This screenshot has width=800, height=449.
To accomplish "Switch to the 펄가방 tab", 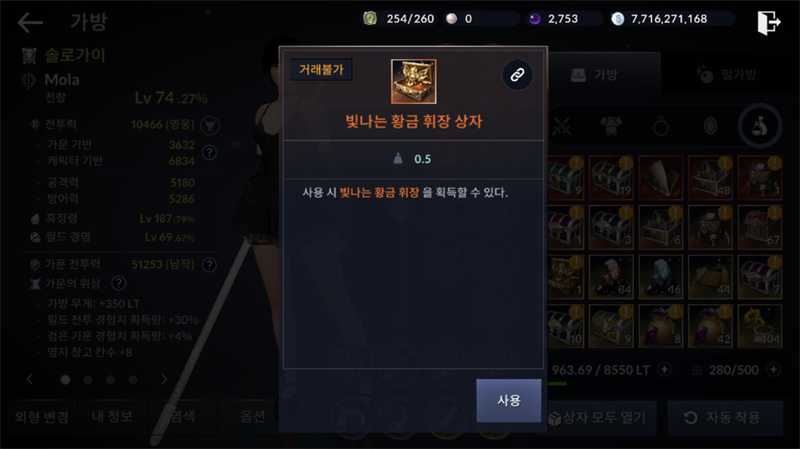I will click(x=728, y=76).
